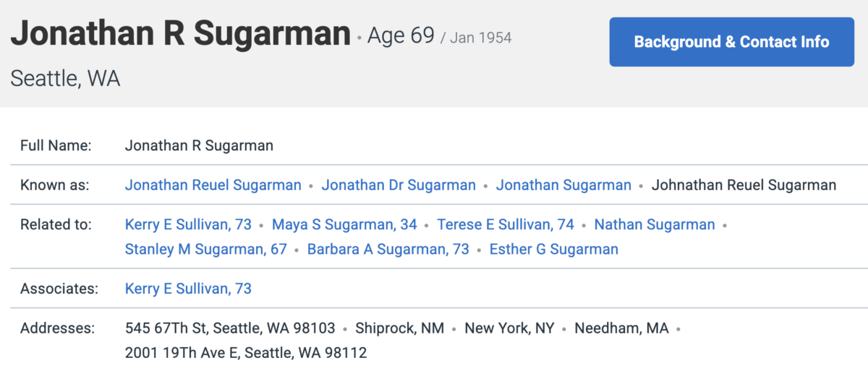Open Kerry E Sullivan in the Related to row
This screenshot has width=868, height=371.
point(188,224)
